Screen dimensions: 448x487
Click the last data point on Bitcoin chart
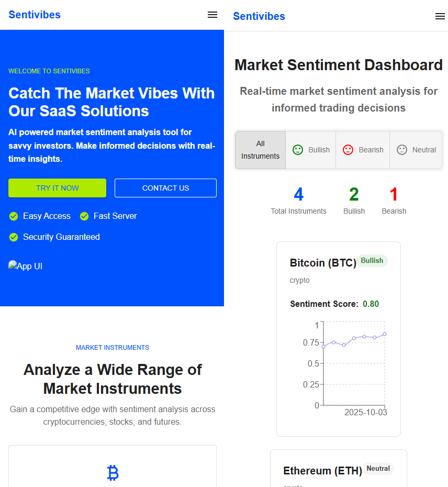385,334
